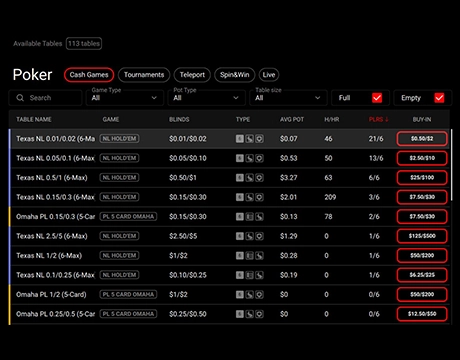Sort by the BLINDS column header

tap(179, 119)
